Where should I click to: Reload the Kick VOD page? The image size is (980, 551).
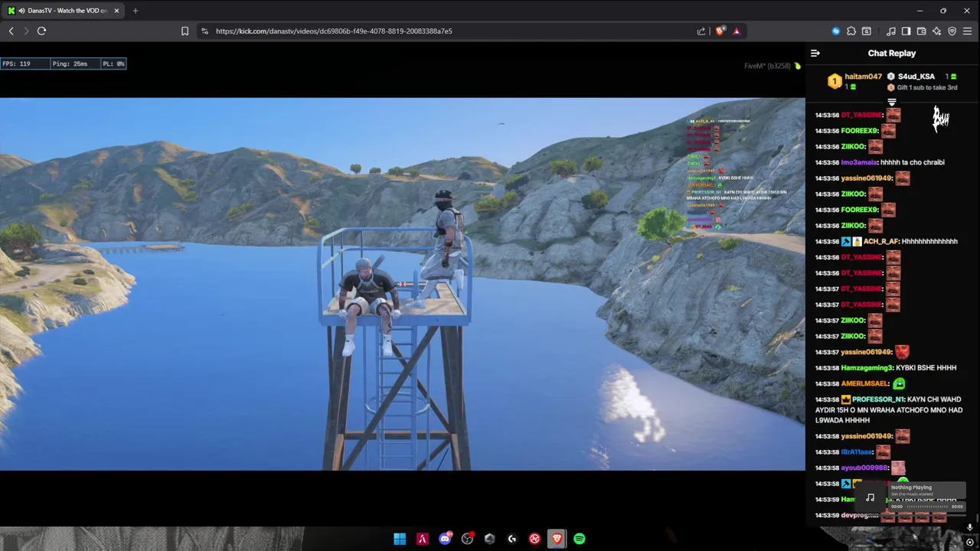point(41,31)
